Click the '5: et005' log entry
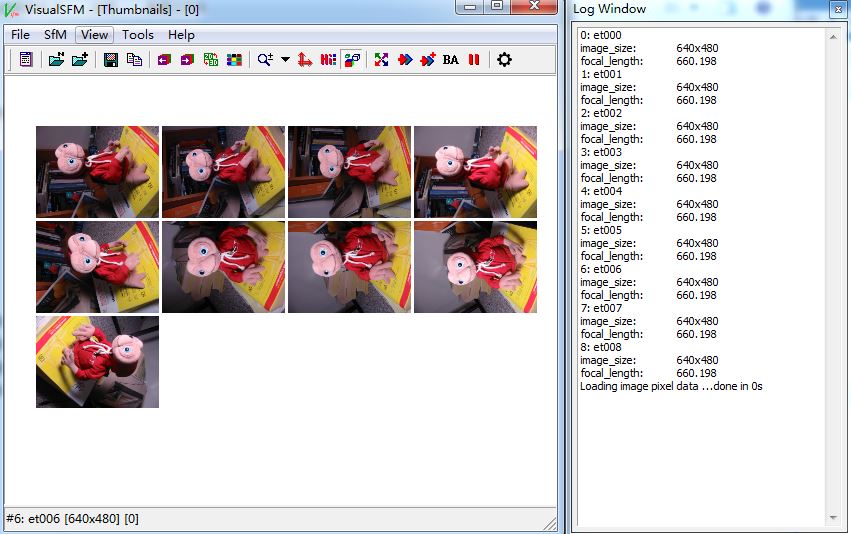Screen dimensions: 851x534 [601, 231]
